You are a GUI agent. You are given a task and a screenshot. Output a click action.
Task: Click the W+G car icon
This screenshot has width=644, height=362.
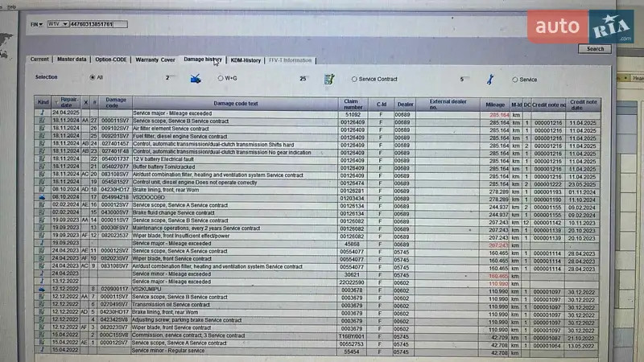195,79
